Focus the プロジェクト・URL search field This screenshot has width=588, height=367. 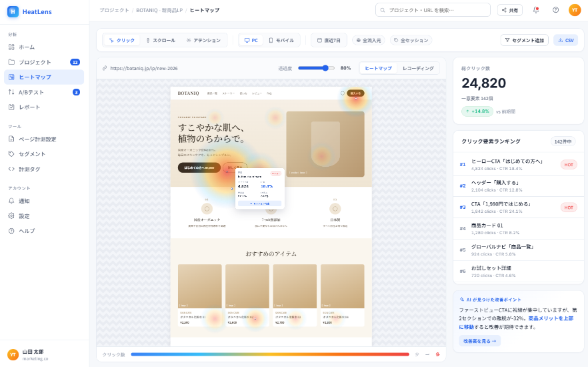click(x=433, y=10)
